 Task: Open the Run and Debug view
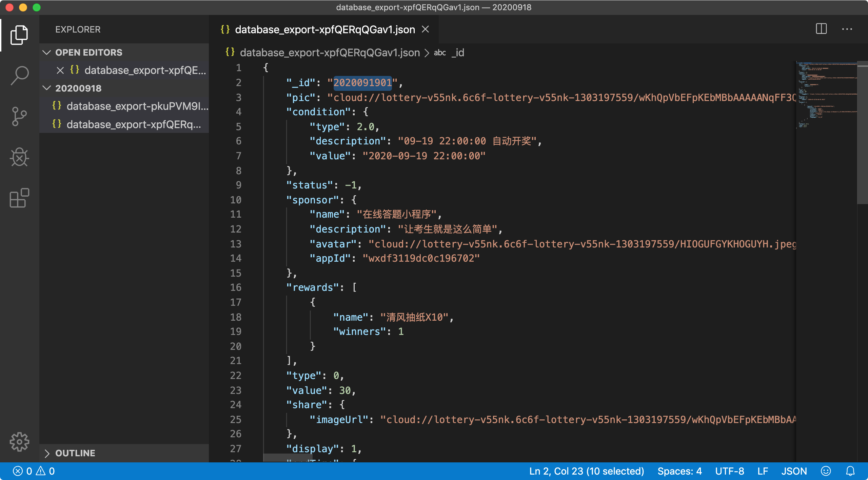[19, 157]
